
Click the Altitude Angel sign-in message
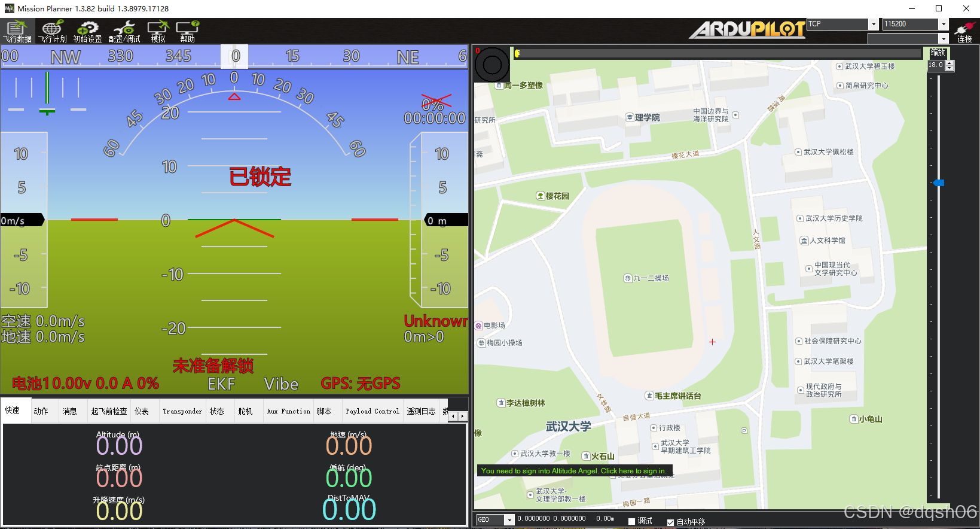(x=574, y=471)
